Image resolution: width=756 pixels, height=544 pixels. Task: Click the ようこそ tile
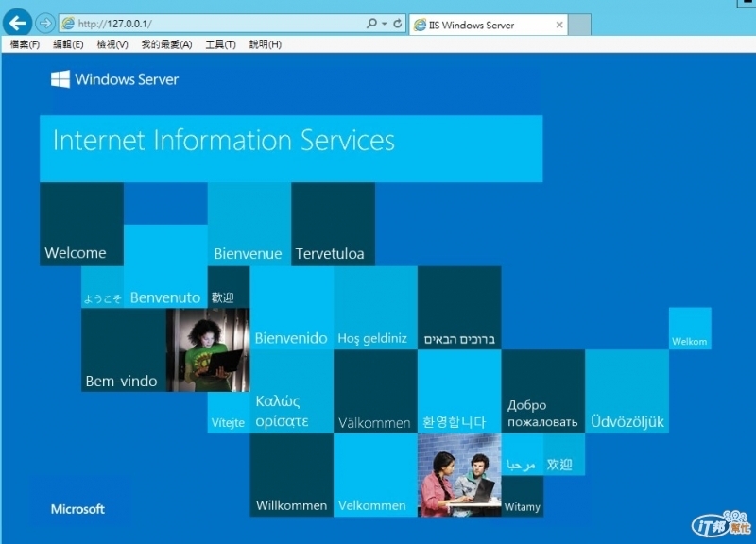102,287
